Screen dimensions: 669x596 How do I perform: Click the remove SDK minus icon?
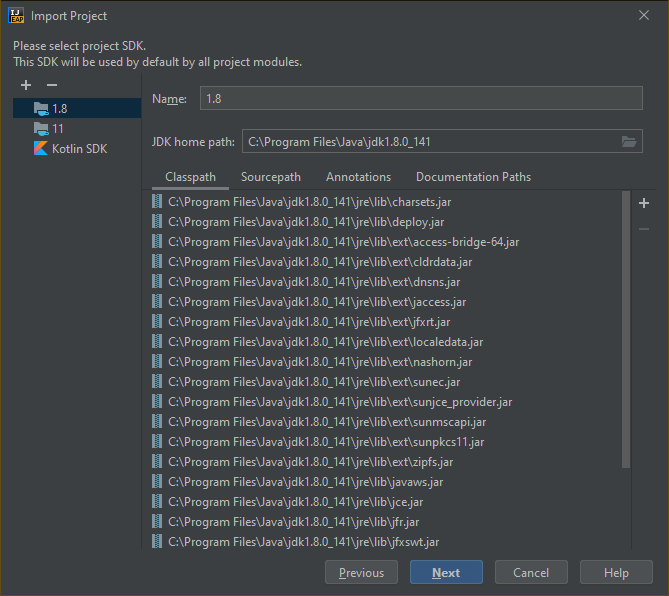point(52,86)
